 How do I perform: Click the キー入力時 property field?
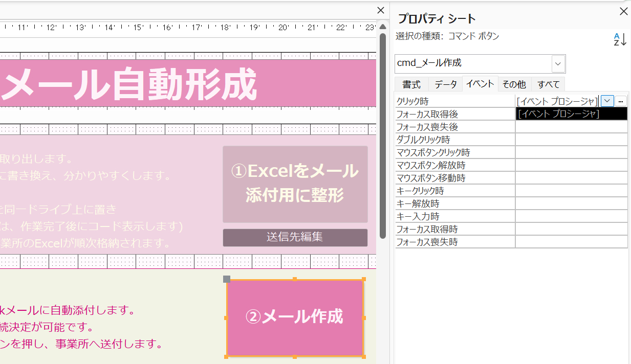(x=571, y=216)
